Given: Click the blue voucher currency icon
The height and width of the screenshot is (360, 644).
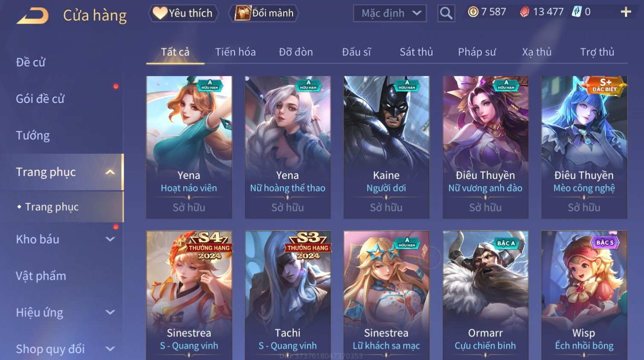Looking at the screenshot, I should tap(577, 12).
